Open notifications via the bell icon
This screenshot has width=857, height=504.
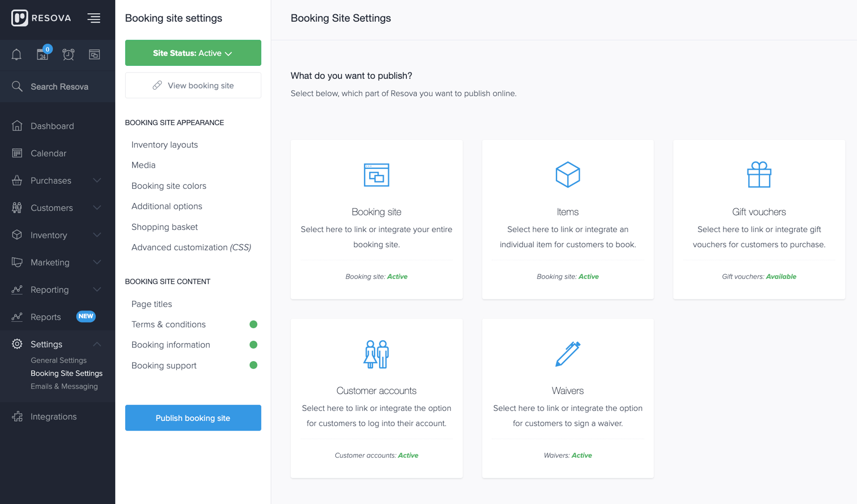pos(16,54)
